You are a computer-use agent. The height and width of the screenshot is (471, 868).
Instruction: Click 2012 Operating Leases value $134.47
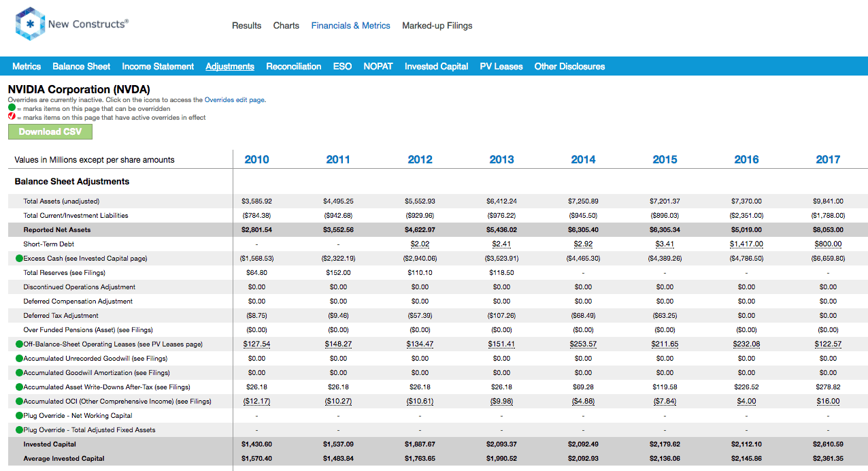coord(420,344)
